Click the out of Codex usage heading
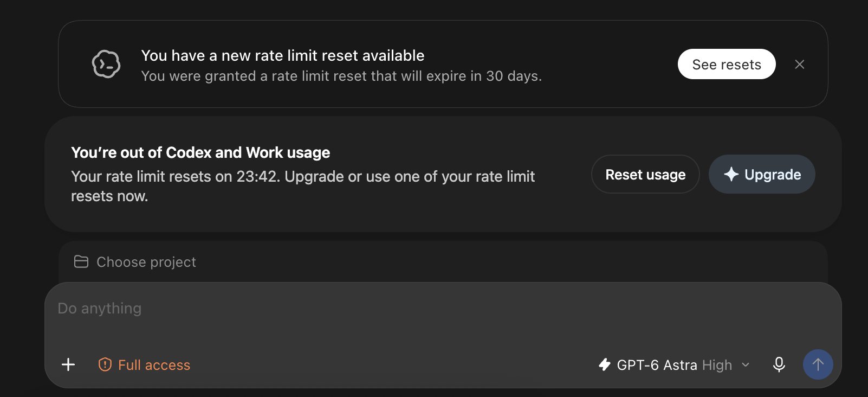This screenshot has width=868, height=397. pos(200,152)
